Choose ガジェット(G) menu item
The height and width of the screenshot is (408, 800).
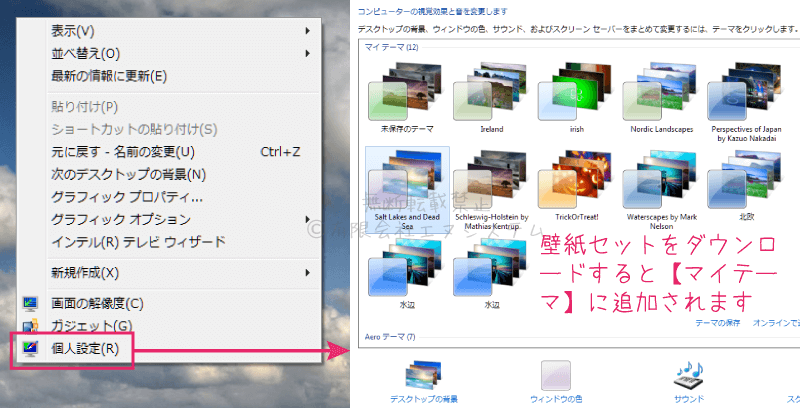point(168,325)
